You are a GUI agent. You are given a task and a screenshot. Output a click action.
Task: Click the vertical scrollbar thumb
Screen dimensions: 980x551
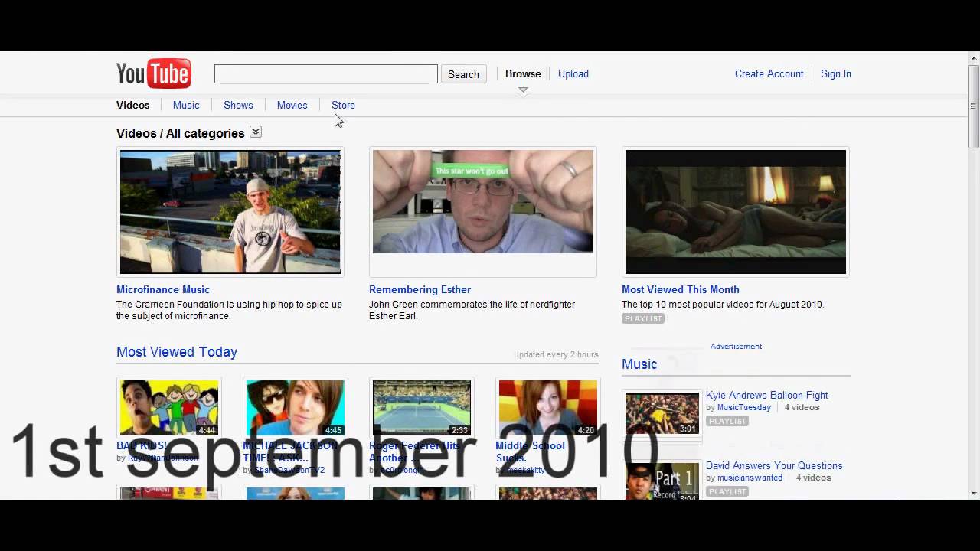click(x=973, y=106)
